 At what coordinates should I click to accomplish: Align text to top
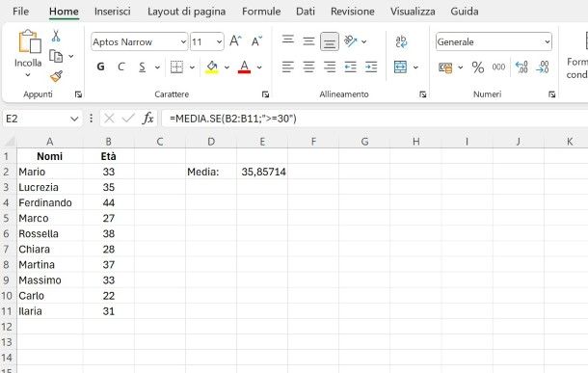(x=288, y=40)
